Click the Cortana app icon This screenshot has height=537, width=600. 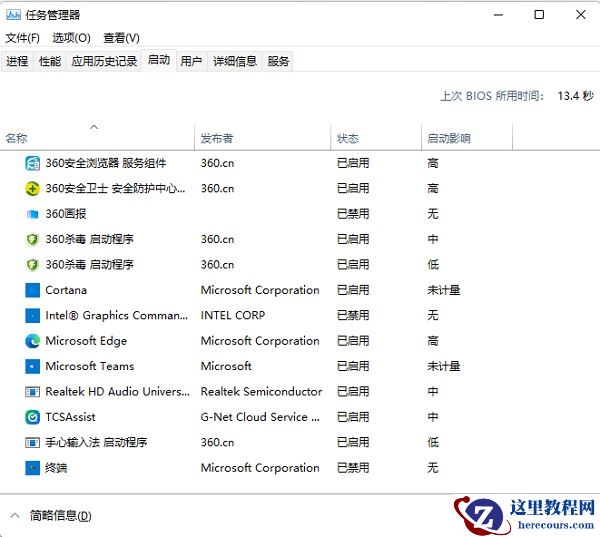(33, 290)
